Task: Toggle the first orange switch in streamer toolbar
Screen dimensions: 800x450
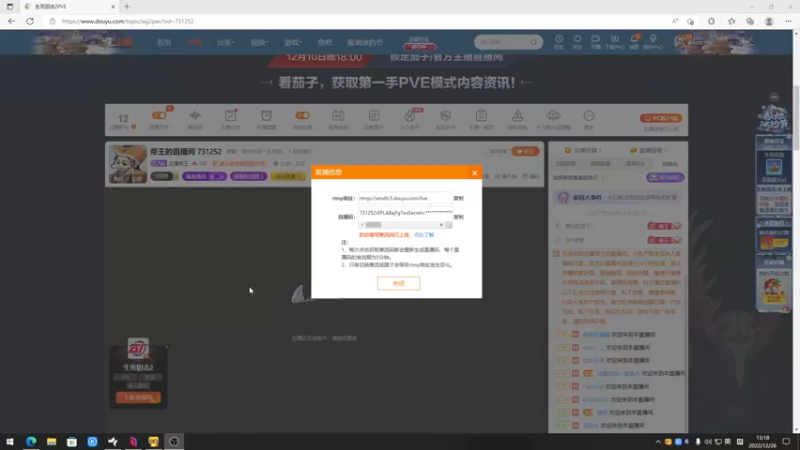Action: pyautogui.click(x=159, y=116)
